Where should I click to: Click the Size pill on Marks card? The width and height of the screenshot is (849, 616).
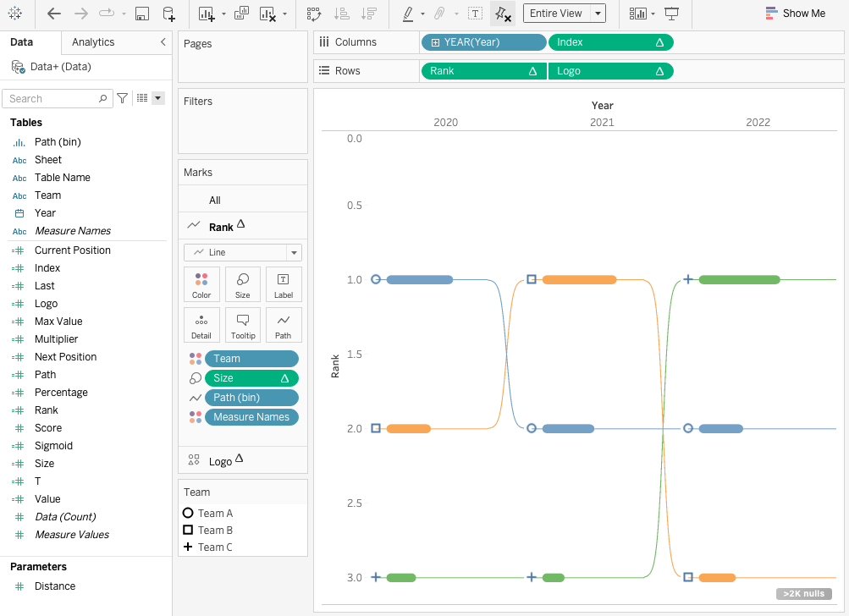coord(251,378)
